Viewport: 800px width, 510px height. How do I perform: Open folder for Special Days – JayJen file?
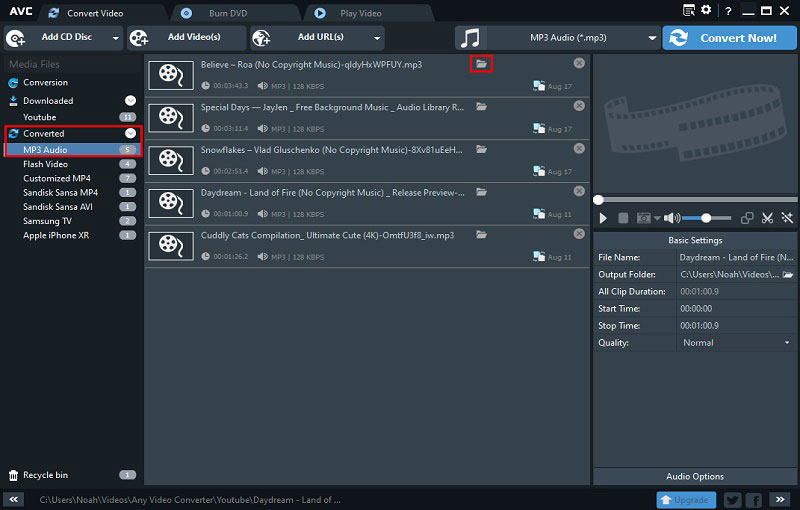click(481, 107)
